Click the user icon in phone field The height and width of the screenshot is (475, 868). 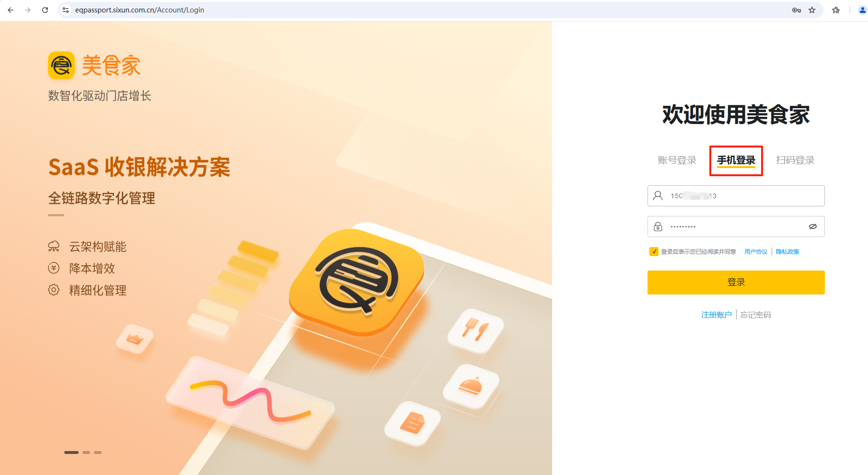tap(658, 196)
